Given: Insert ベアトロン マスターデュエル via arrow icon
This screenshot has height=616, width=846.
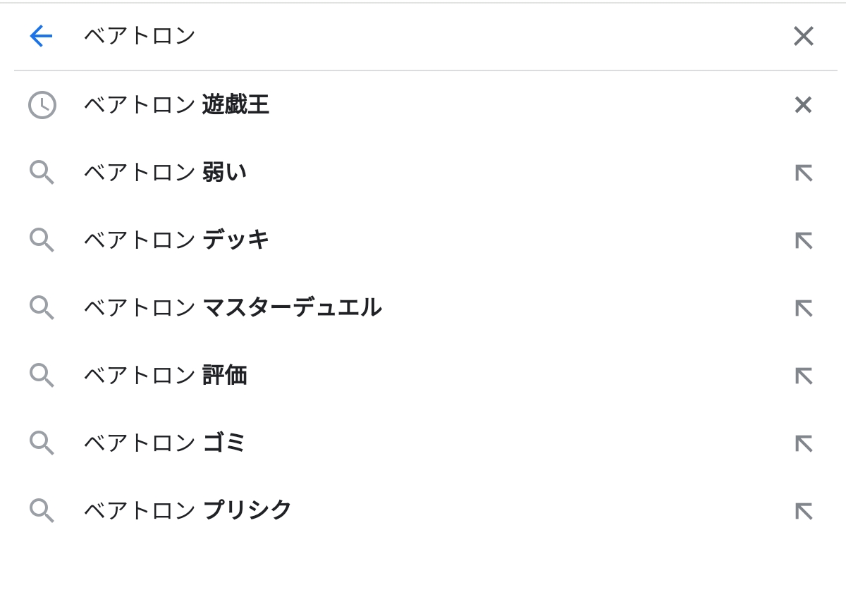Looking at the screenshot, I should [x=803, y=308].
